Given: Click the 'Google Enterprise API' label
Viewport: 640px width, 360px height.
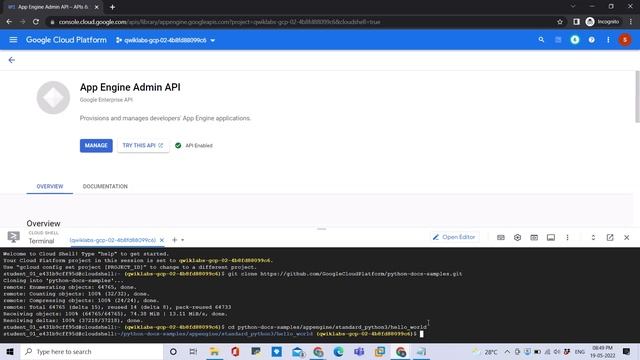Looking at the screenshot, I should point(106,100).
